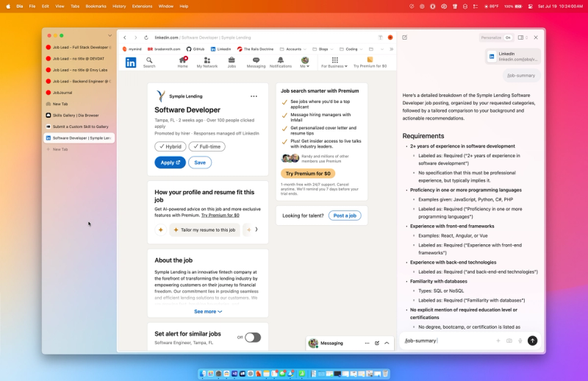Screen dimensions: 588x381
Task: Switch to Job Lead - Full Stack Developer tab
Action: [x=79, y=47]
